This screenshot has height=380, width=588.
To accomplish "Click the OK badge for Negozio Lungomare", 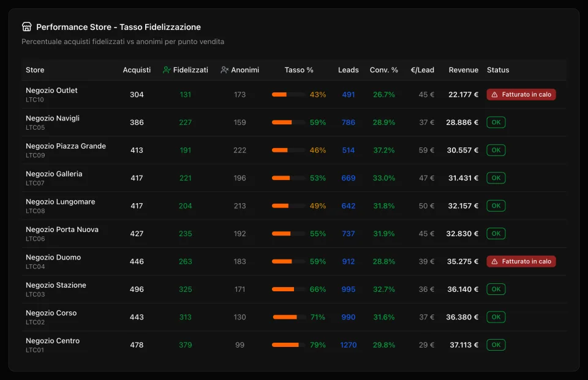I will 496,206.
